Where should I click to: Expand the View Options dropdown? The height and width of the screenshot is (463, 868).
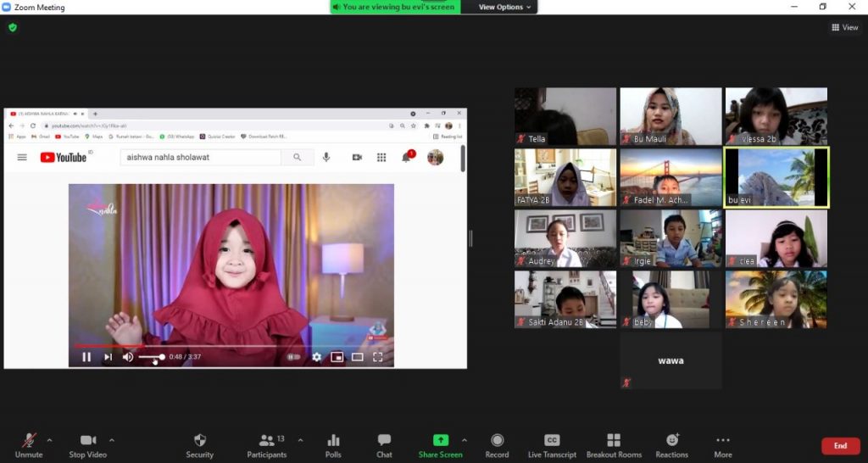505,7
